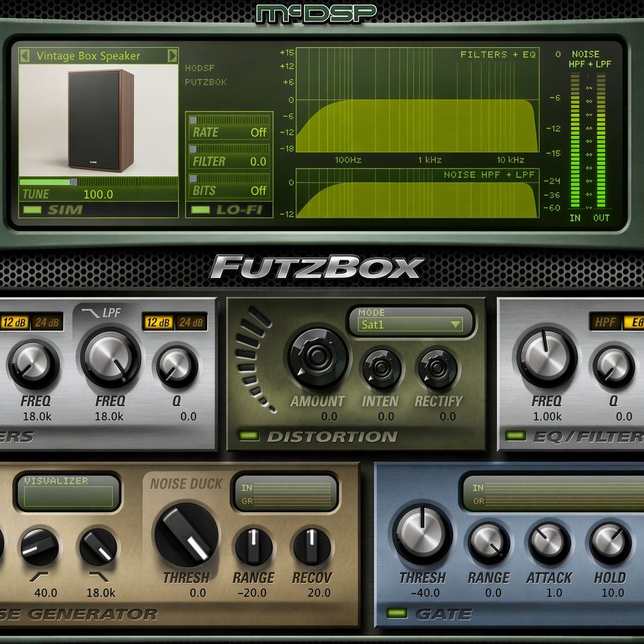644x644 pixels.
Task: Click the LPF filter shape icon
Action: tap(90, 313)
